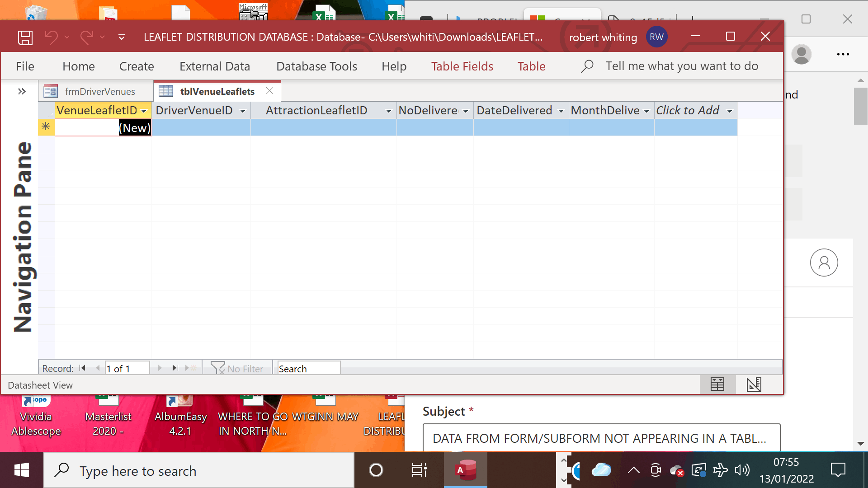
Task: Expand the Navigation Pane chevron
Action: pyautogui.click(x=22, y=91)
